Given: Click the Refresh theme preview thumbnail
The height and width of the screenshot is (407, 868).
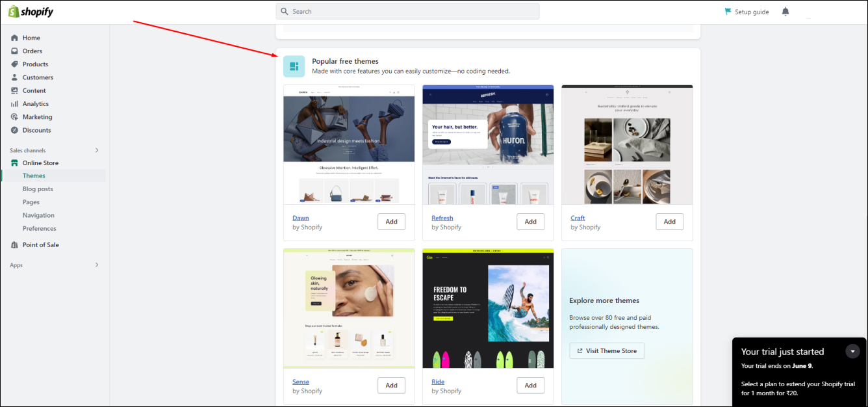Looking at the screenshot, I should click(x=488, y=144).
